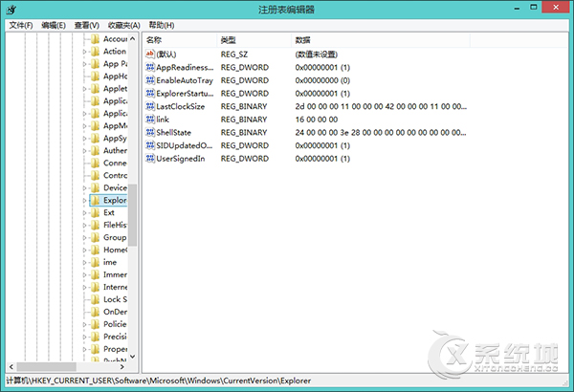Click the Contrc key folder icon

(95, 175)
